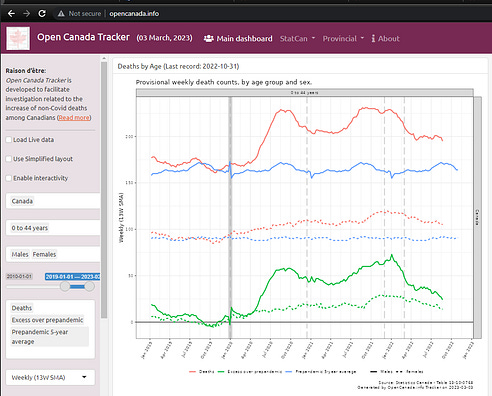The height and width of the screenshot is (396, 492).
Task: Click the opencanada.info address bar
Action: [134, 14]
